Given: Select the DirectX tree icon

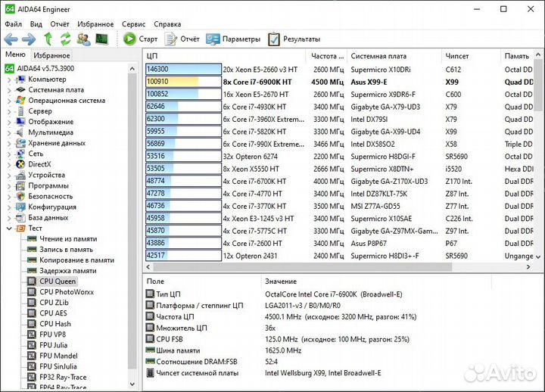Looking at the screenshot, I should 20,164.
